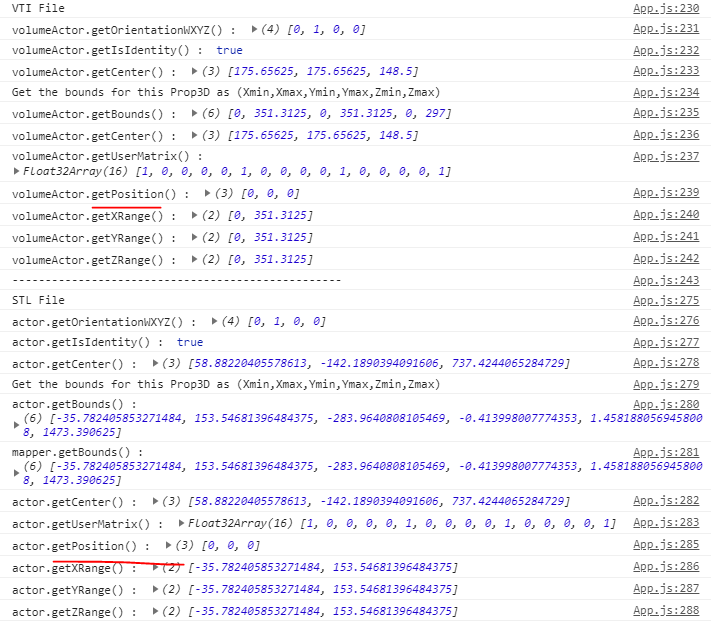This screenshot has width=711, height=627.
Task: Open source link App.js:285
Action: 666,544
